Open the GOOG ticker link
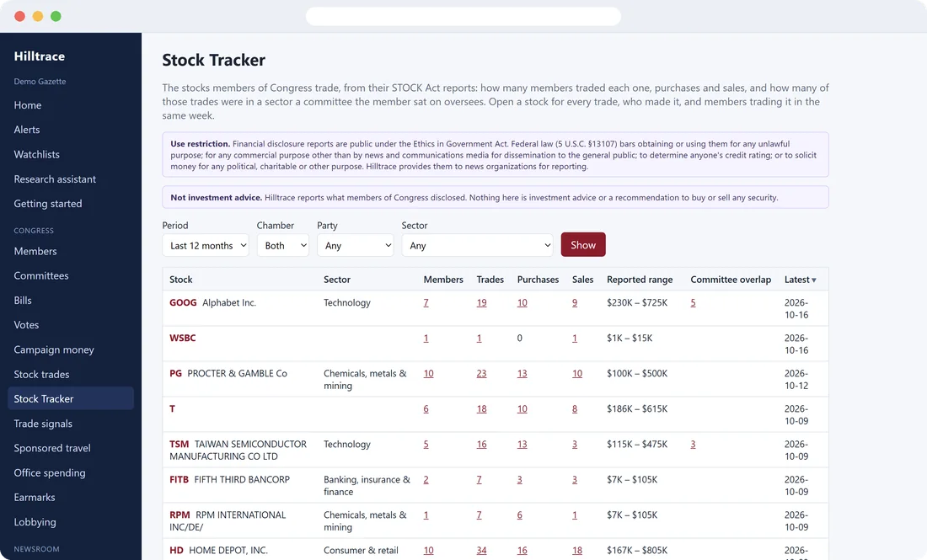This screenshot has width=927, height=560. (x=183, y=302)
